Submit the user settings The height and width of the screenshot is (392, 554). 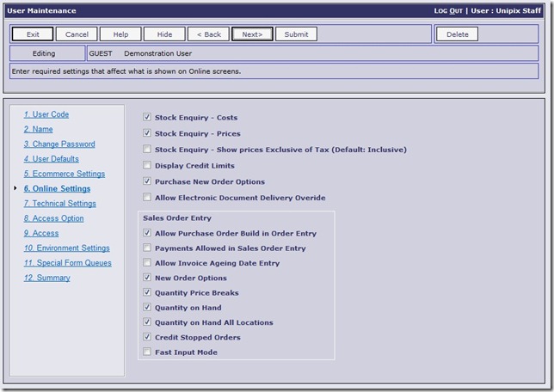tap(296, 34)
